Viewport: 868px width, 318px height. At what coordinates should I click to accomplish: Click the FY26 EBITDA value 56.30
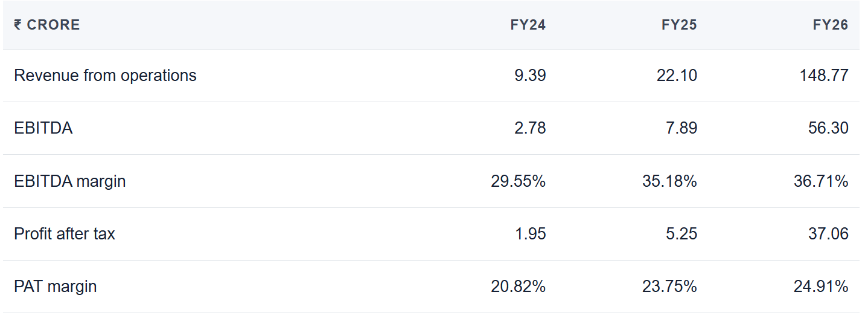pos(828,128)
